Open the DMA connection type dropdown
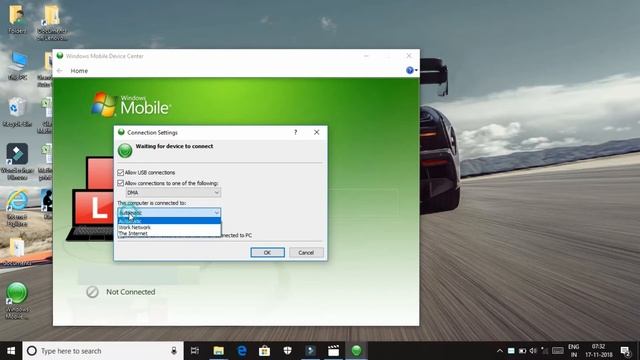 tap(173, 192)
